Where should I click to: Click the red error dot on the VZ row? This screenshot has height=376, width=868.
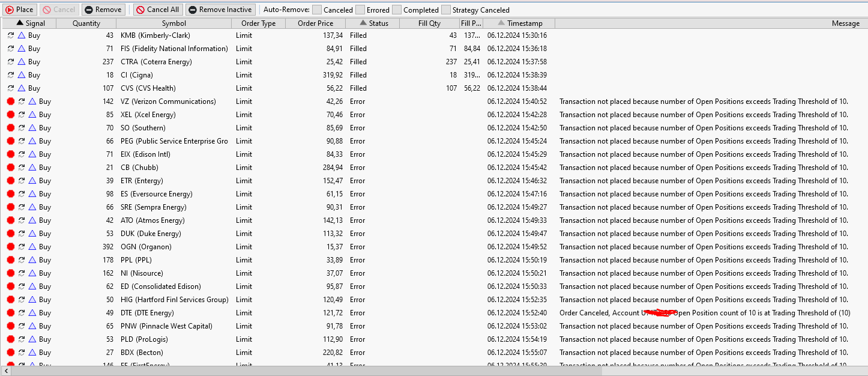(11, 102)
